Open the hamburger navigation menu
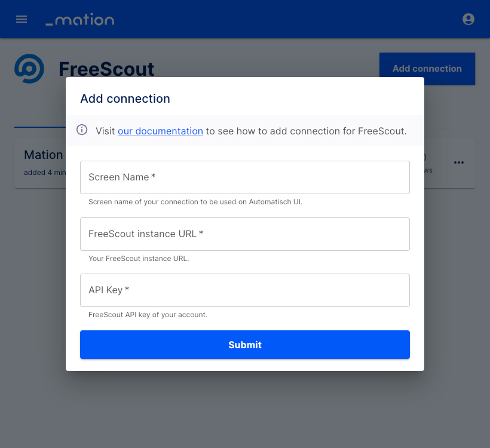The width and height of the screenshot is (490, 448). [x=22, y=19]
